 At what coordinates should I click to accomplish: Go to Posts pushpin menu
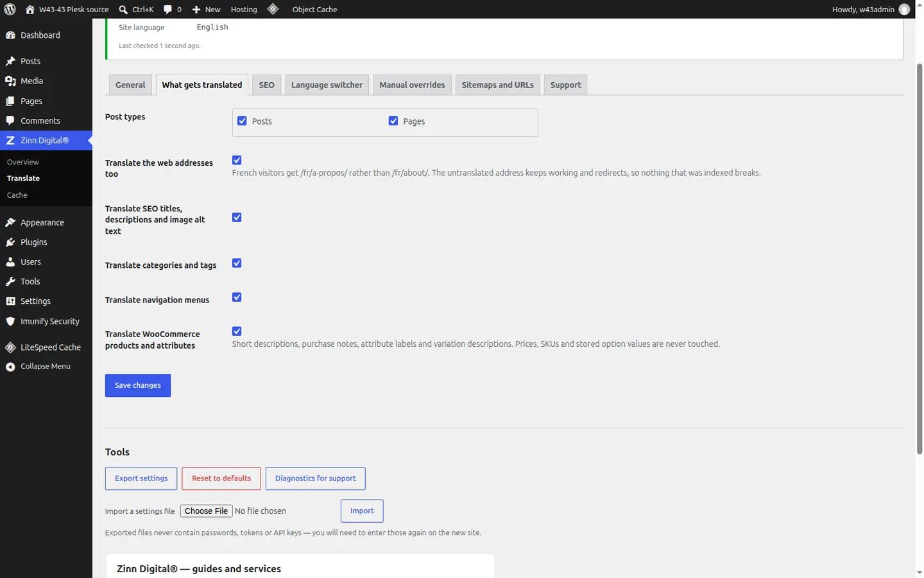(x=10, y=61)
